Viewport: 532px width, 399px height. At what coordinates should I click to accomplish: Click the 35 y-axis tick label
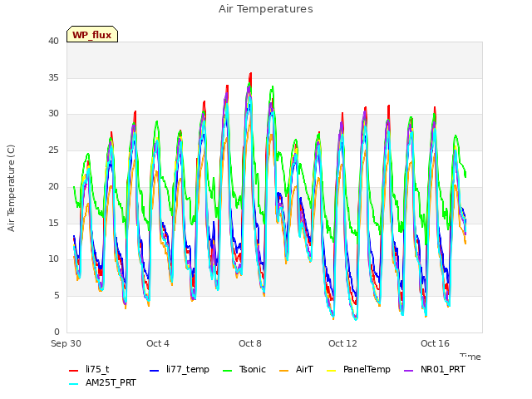tap(53, 77)
